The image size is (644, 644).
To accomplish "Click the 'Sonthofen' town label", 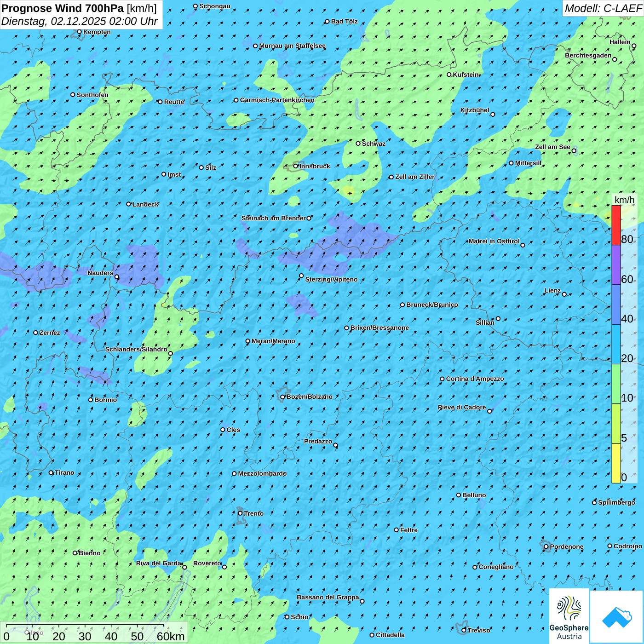I will tap(92, 95).
